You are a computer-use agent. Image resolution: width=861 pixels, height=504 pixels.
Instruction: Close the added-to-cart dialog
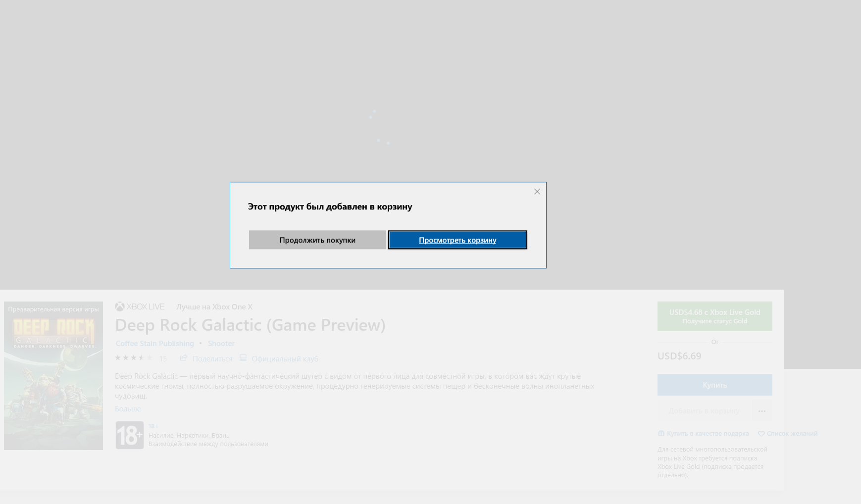click(537, 192)
